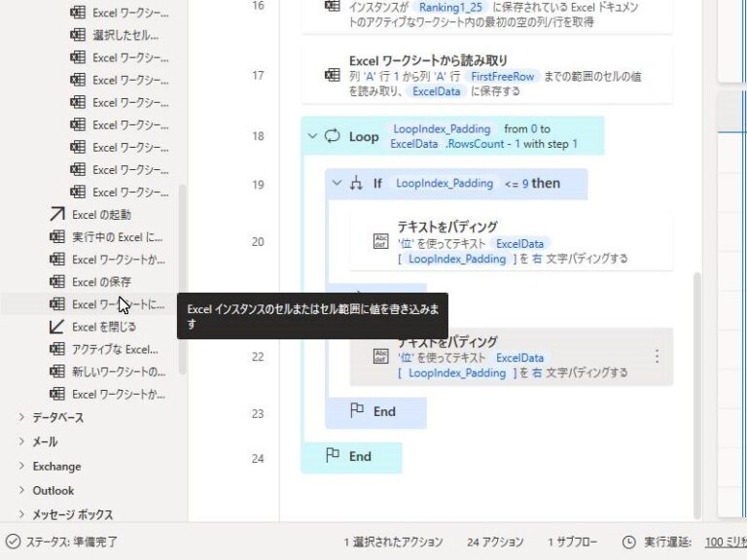Click '1 サブフロー' in status bar
This screenshot has height=560, width=747.
point(572,542)
